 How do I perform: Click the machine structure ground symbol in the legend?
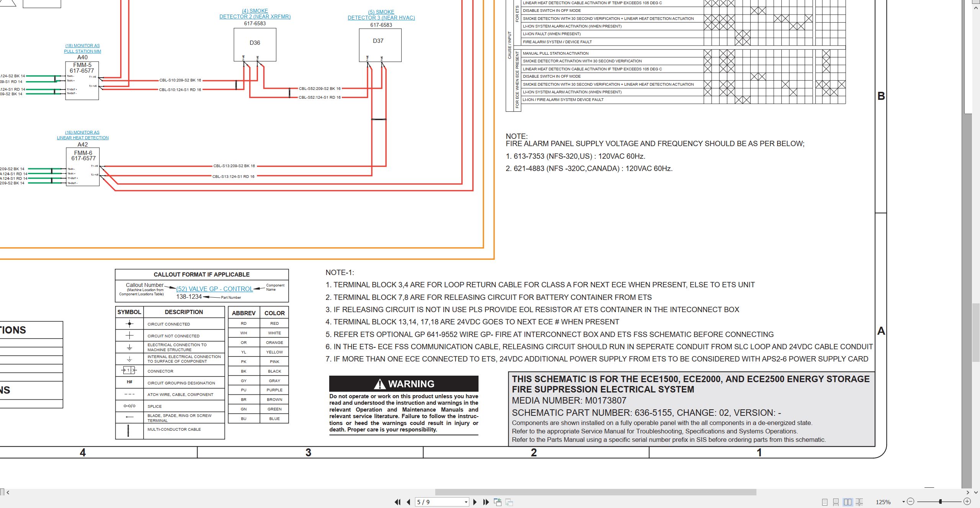coord(129,347)
